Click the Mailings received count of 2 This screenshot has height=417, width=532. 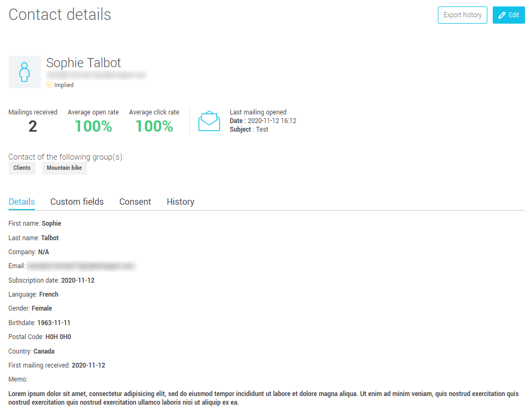33,127
